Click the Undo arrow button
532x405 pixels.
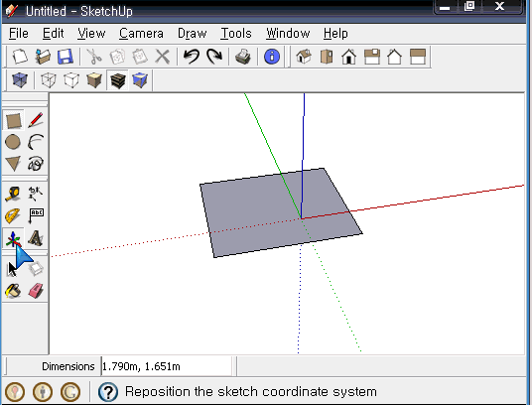(x=192, y=57)
